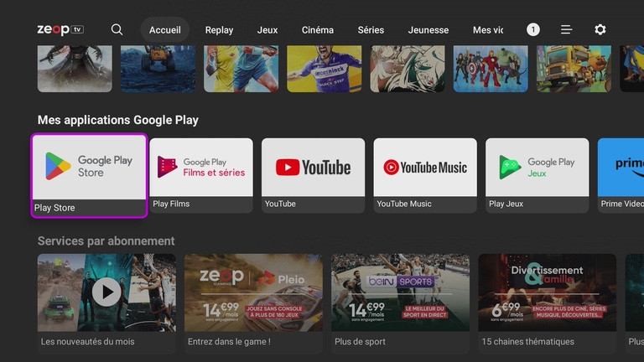Click the Les nouveautés du mois caption

click(x=87, y=342)
